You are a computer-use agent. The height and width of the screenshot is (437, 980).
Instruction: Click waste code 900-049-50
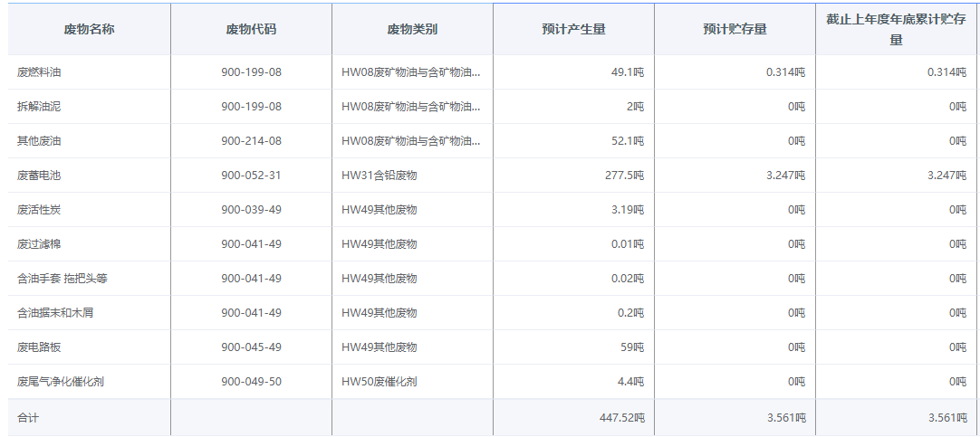click(x=251, y=382)
